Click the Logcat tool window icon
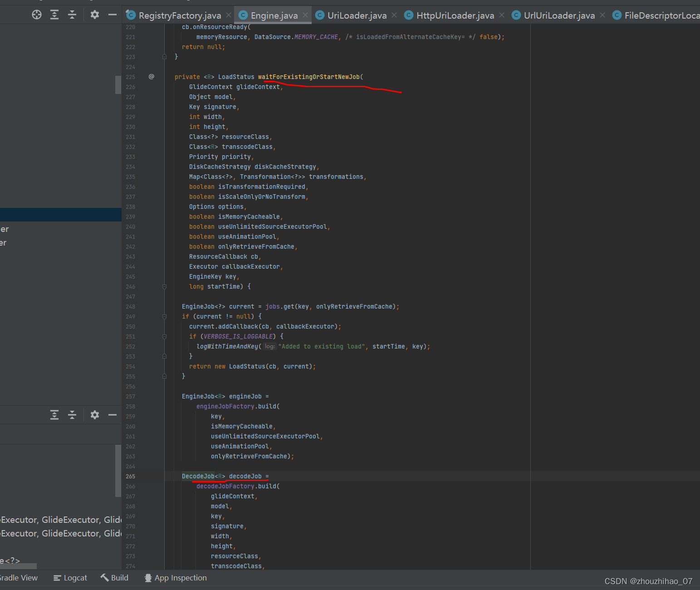The width and height of the screenshot is (700, 590). [x=57, y=578]
